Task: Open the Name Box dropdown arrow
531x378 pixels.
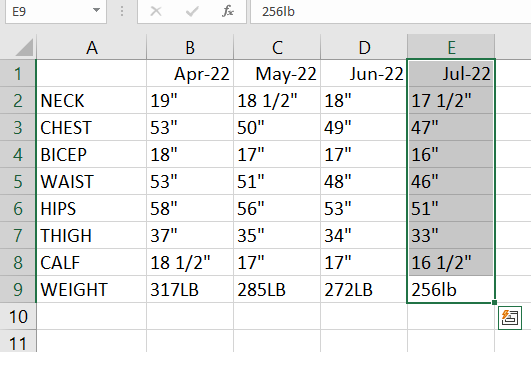Action: 97,10
